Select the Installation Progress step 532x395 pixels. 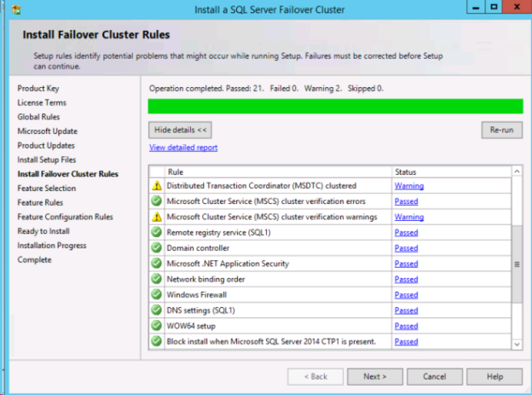coord(52,245)
